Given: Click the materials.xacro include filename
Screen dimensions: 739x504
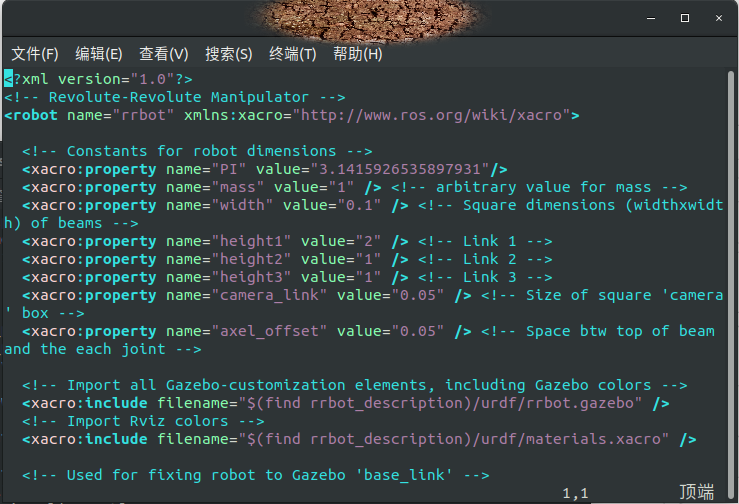Looking at the screenshot, I should 453,439.
